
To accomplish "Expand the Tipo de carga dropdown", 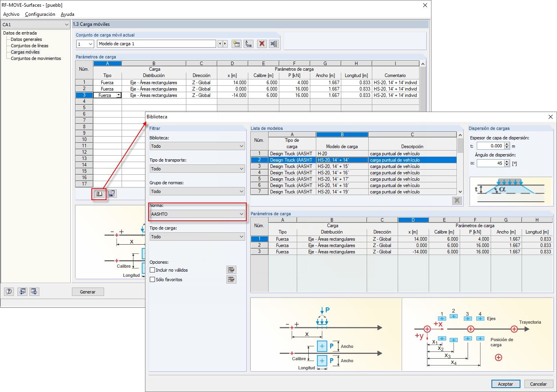I will (x=197, y=237).
